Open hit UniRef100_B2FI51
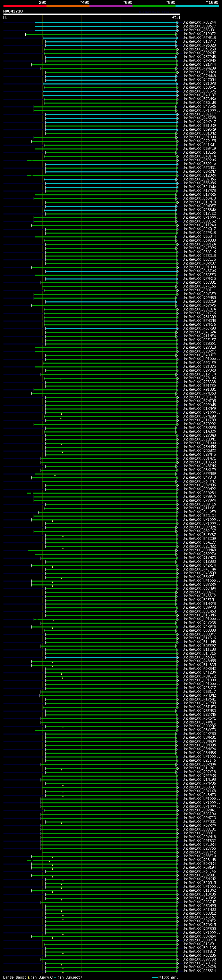This screenshot has height=980, width=222. pos(199,600)
